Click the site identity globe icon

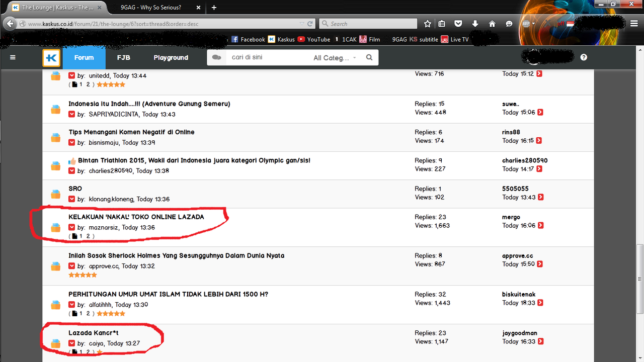pos(23,24)
